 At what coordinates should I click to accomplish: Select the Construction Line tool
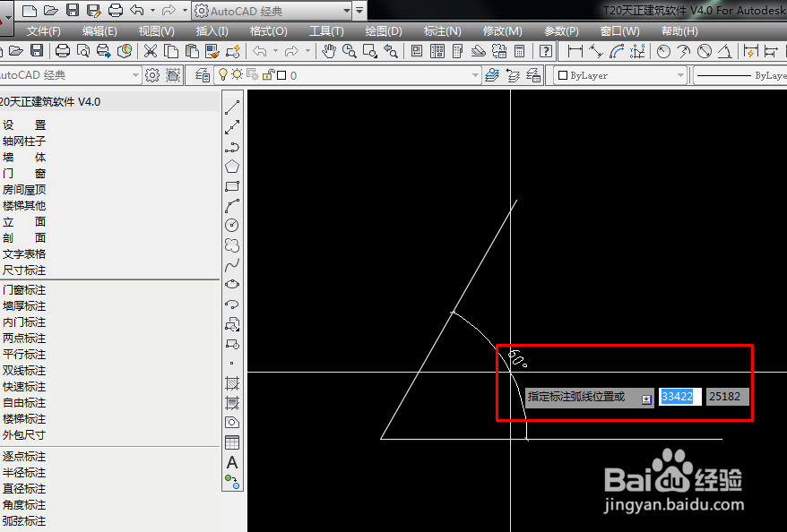point(232,127)
